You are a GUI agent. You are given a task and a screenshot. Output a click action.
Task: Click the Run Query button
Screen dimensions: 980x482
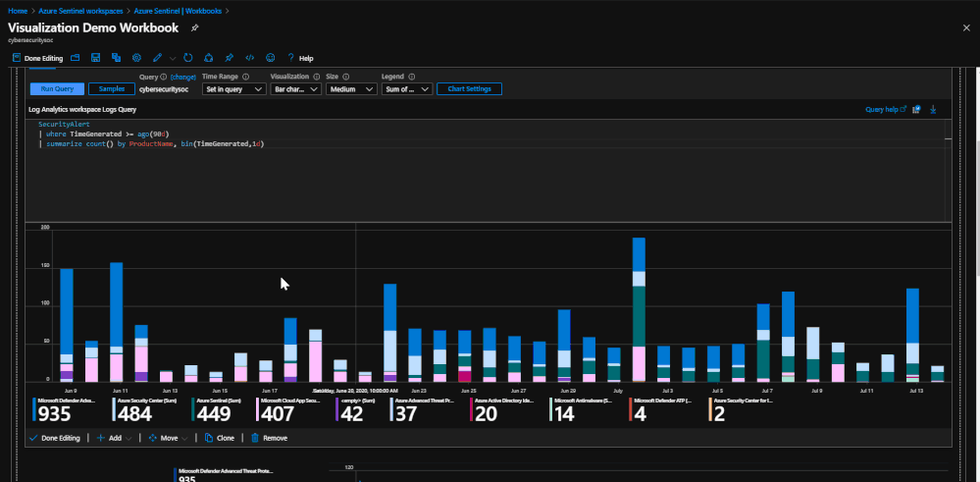[x=58, y=88]
